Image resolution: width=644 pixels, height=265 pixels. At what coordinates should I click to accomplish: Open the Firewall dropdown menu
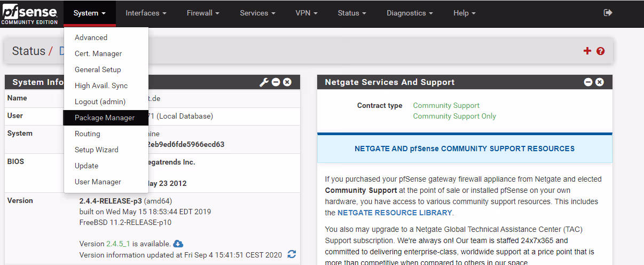click(x=203, y=13)
